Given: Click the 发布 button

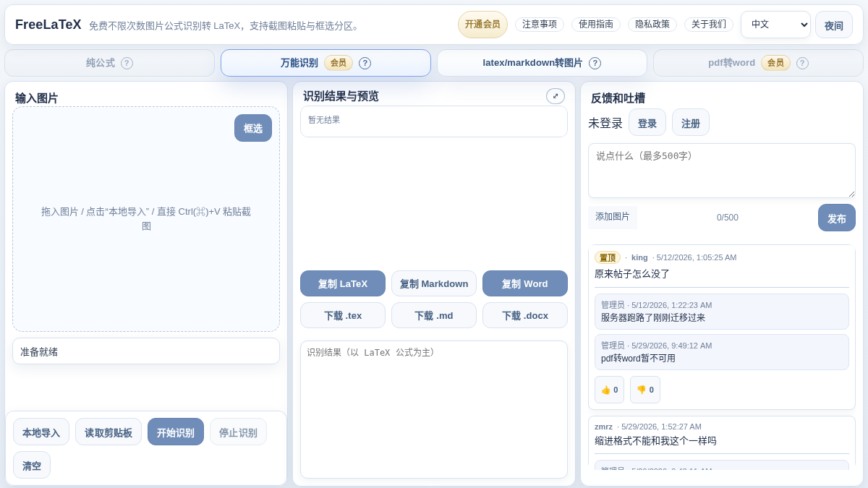Looking at the screenshot, I should point(837,218).
